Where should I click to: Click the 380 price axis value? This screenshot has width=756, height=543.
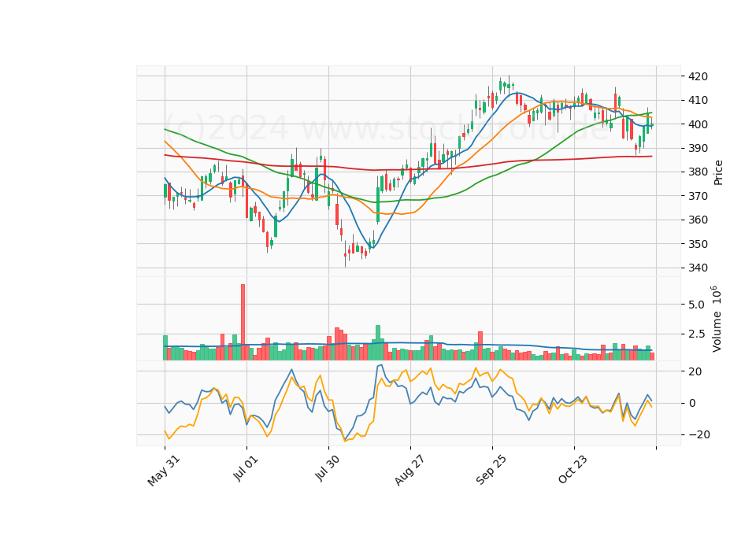699,172
